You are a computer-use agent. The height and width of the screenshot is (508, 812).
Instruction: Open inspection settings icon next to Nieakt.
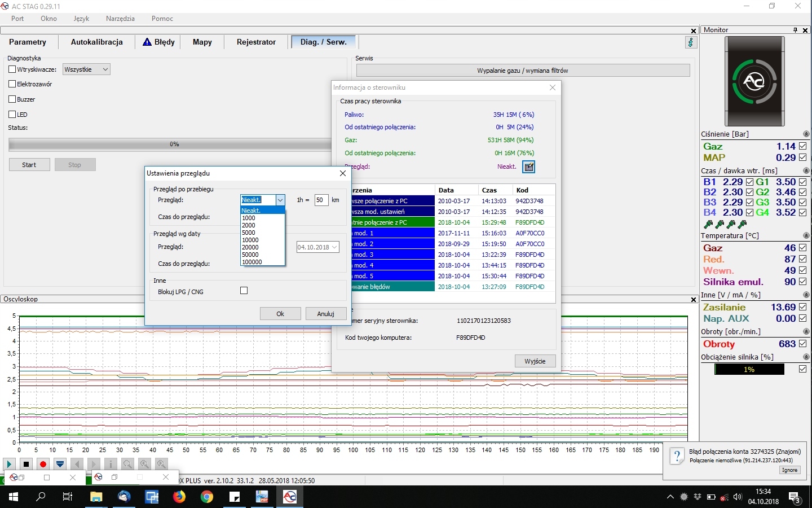[528, 167]
